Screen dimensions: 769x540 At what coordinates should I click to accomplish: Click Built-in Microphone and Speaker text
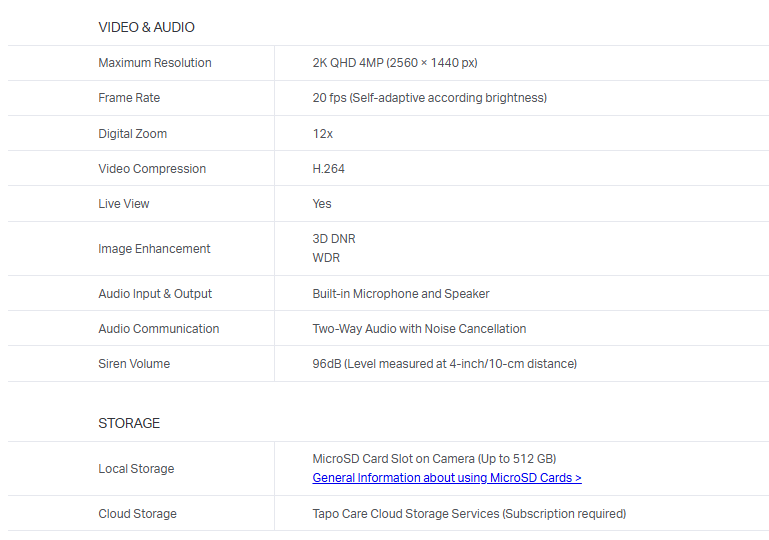click(x=400, y=294)
